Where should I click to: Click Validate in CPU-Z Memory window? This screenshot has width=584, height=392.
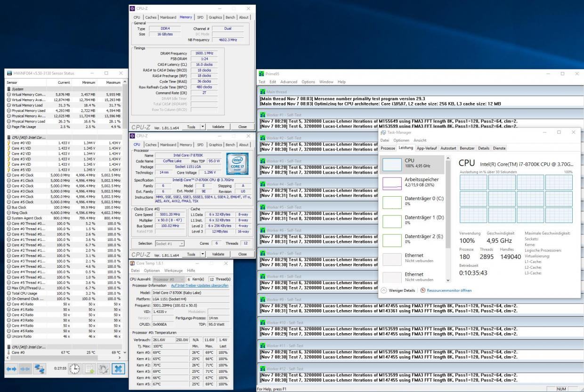pyautogui.click(x=218, y=127)
